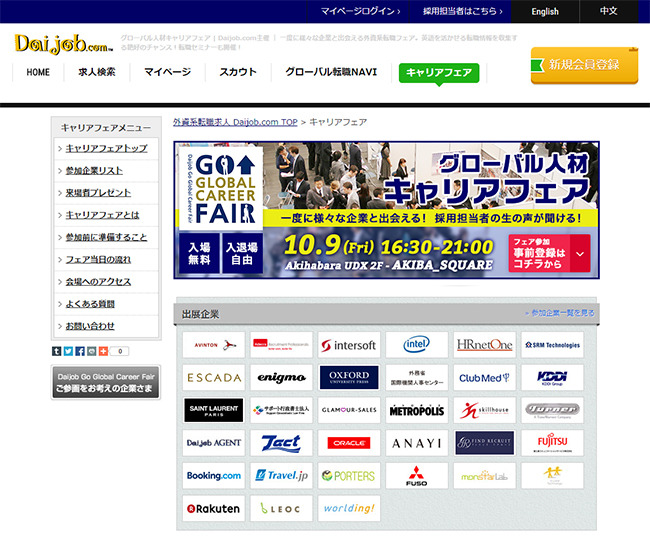Open the ESCADA exhibitor logo
Screen dimensions: 650x537
click(214, 377)
